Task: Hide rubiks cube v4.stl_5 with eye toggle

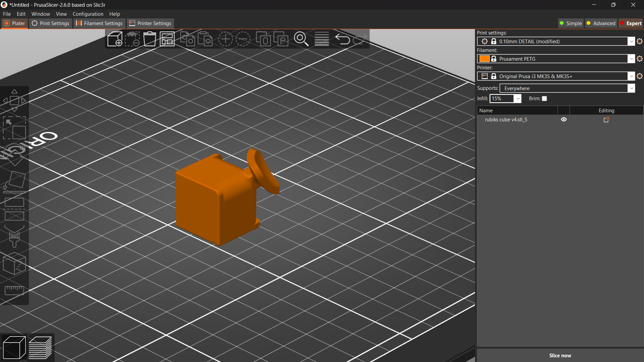Action: tap(563, 119)
